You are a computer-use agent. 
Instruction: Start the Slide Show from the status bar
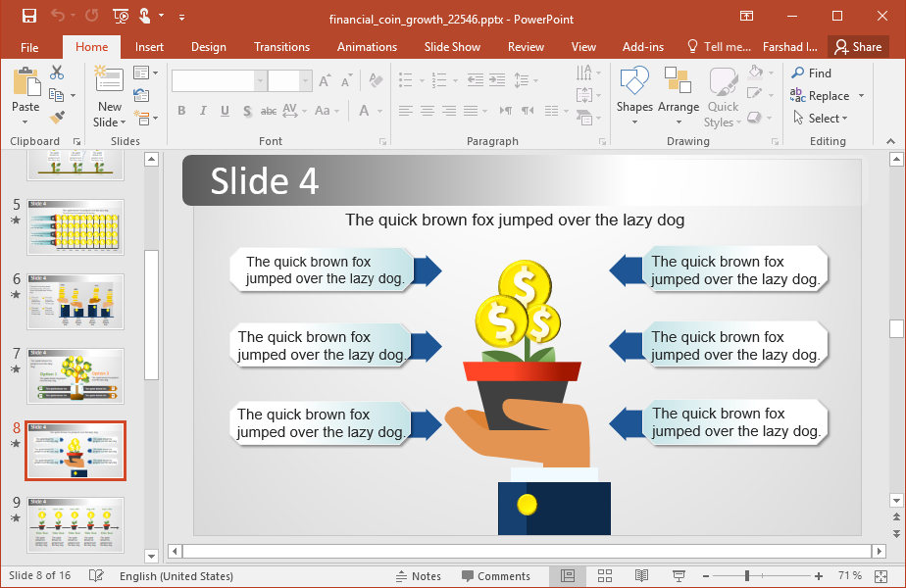click(679, 575)
